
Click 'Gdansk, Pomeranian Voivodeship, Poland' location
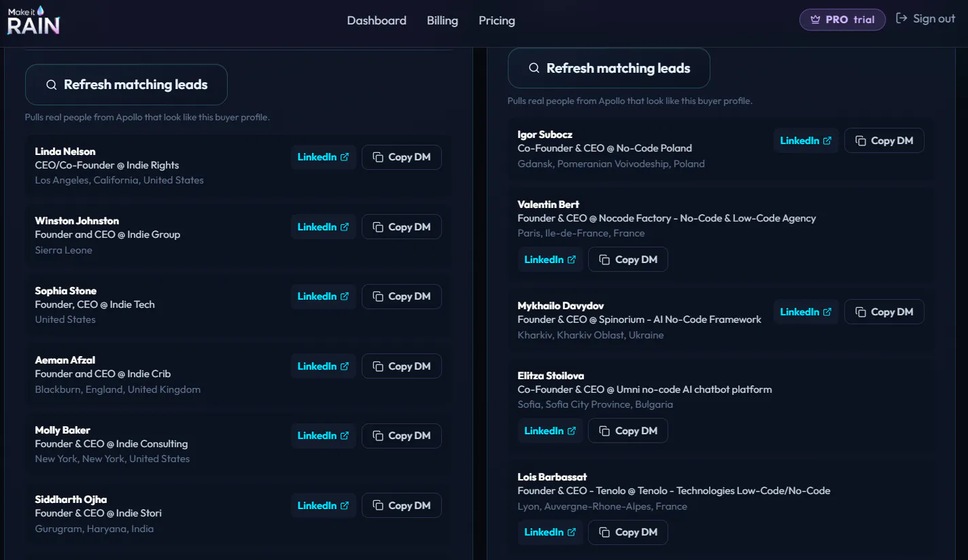[611, 164]
